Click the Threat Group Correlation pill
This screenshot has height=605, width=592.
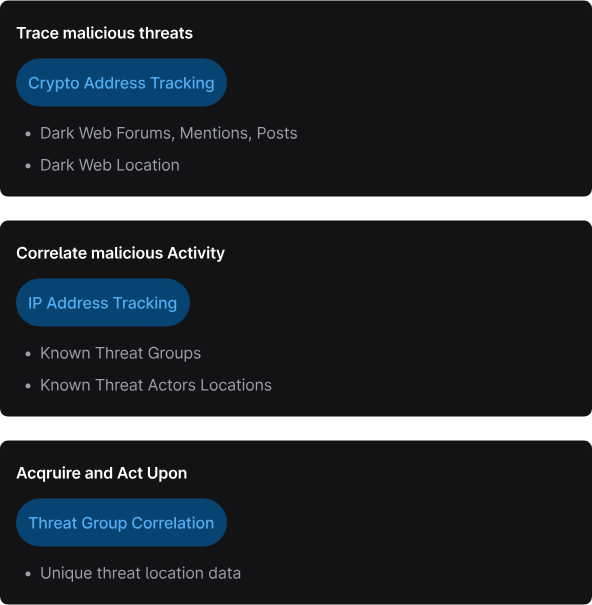click(121, 522)
